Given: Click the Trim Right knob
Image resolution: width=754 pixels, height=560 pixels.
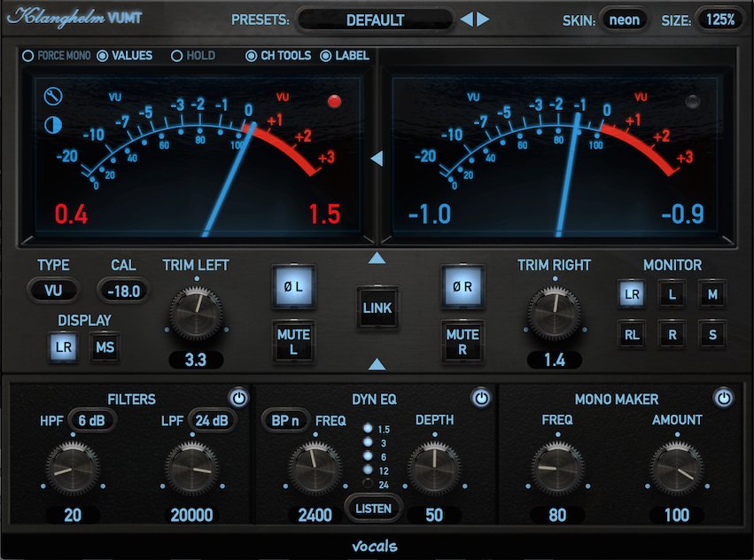Looking at the screenshot, I should (x=555, y=313).
